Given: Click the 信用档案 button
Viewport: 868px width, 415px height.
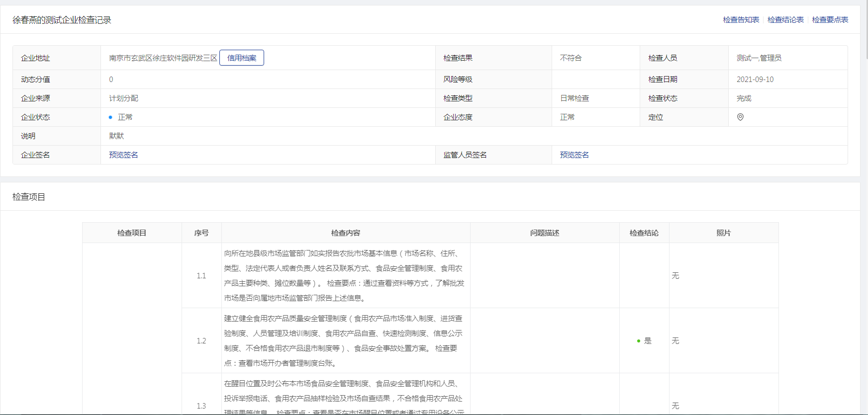Looking at the screenshot, I should [242, 58].
